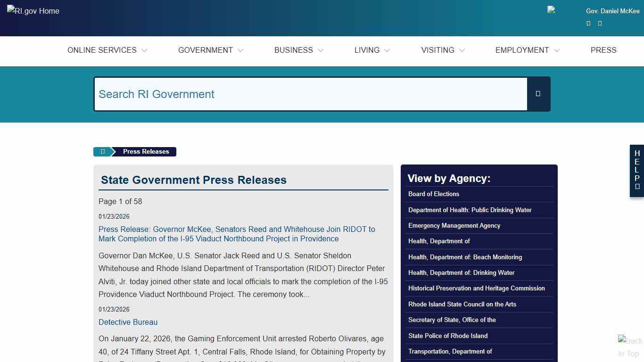644x362 pixels.
Task: Click the first social icon below Gov. Daniel McKee
Action: click(588, 23)
